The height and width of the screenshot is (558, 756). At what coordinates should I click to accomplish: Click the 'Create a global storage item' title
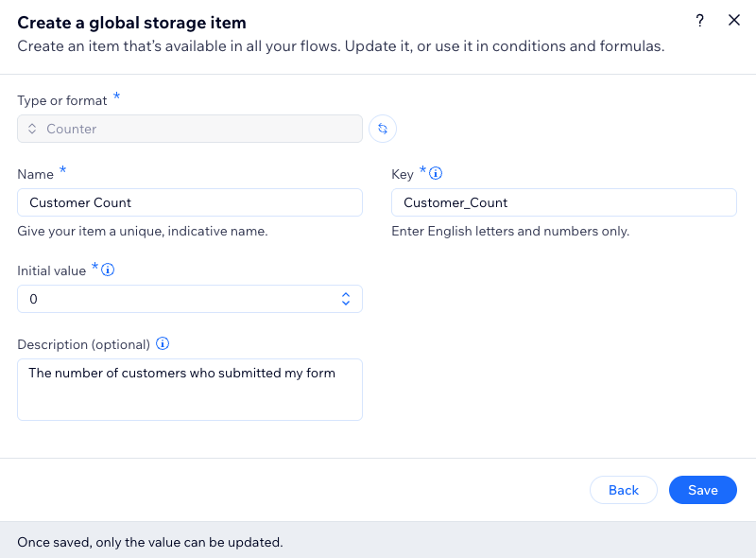pyautogui.click(x=138, y=22)
